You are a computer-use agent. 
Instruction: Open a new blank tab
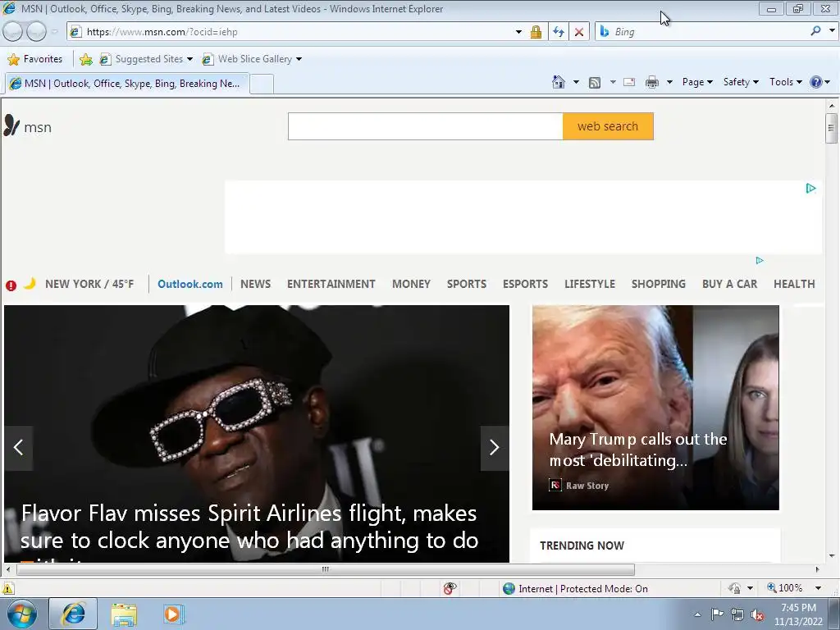pyautogui.click(x=262, y=84)
